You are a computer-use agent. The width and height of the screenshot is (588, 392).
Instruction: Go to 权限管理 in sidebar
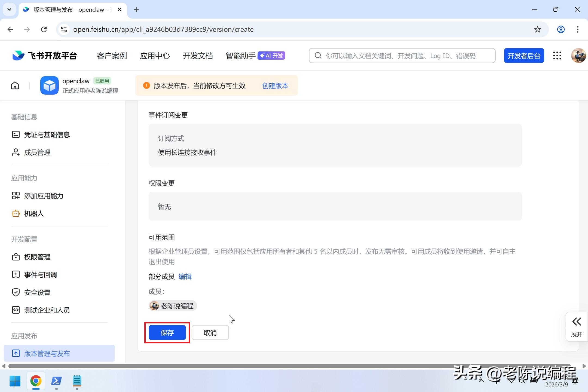37,257
